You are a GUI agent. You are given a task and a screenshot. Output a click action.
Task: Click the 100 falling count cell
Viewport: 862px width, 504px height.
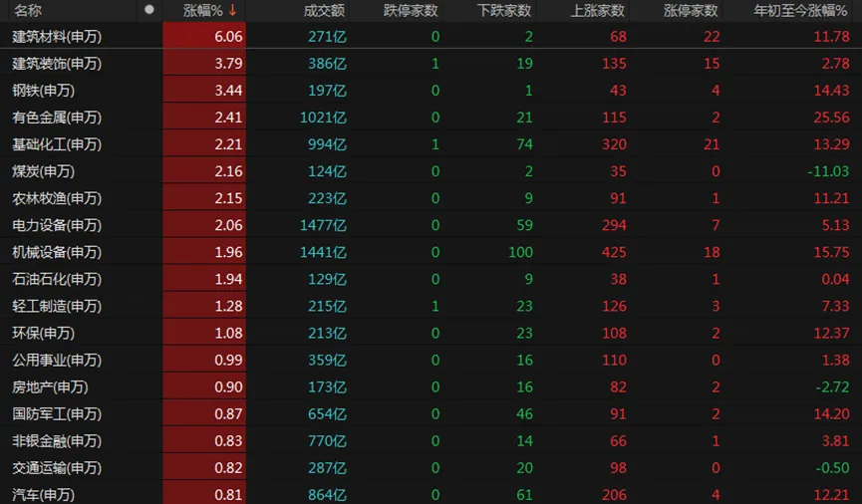click(x=520, y=252)
